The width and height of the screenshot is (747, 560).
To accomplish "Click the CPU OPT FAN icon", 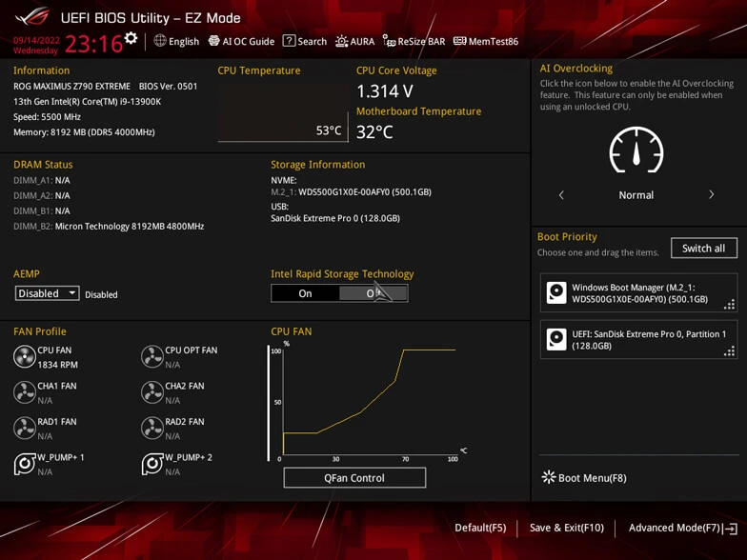I will [151, 356].
